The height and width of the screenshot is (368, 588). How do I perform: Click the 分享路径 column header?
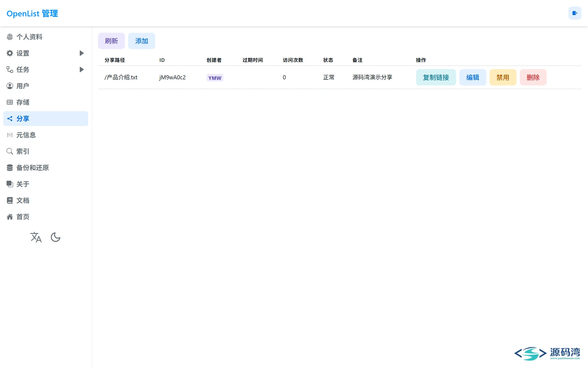click(115, 60)
